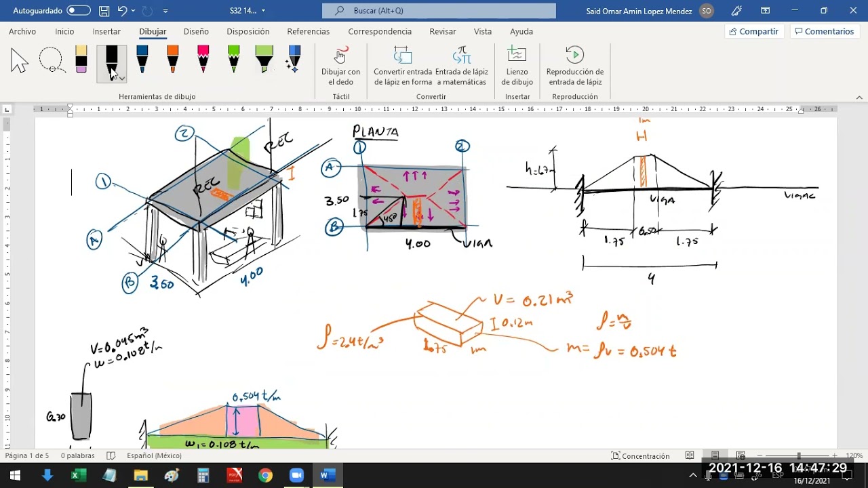Screen dimensions: 868x488
Task: Open the undo history dropdown arrow
Action: [133, 11]
